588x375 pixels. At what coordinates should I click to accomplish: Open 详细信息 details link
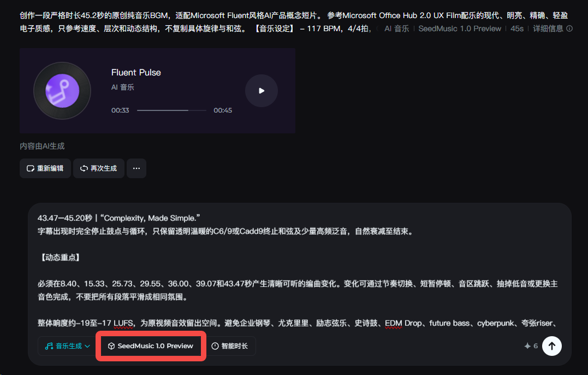tap(548, 28)
